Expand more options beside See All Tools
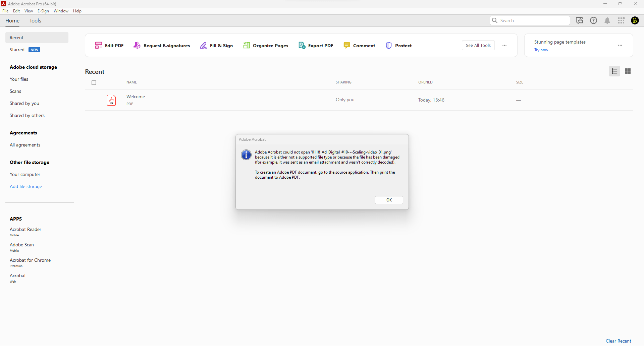The height and width of the screenshot is (362, 644). [x=504, y=45]
